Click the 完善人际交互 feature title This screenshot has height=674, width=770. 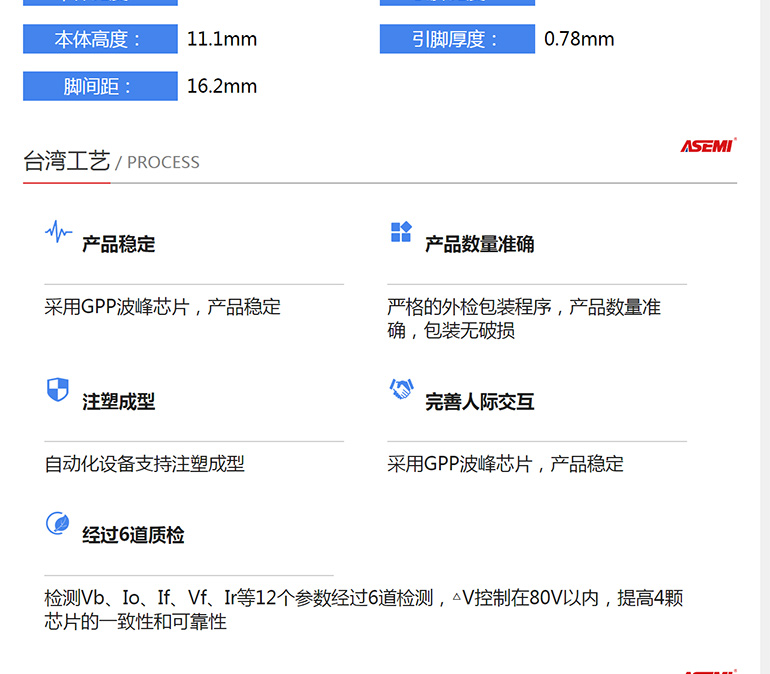(x=479, y=402)
